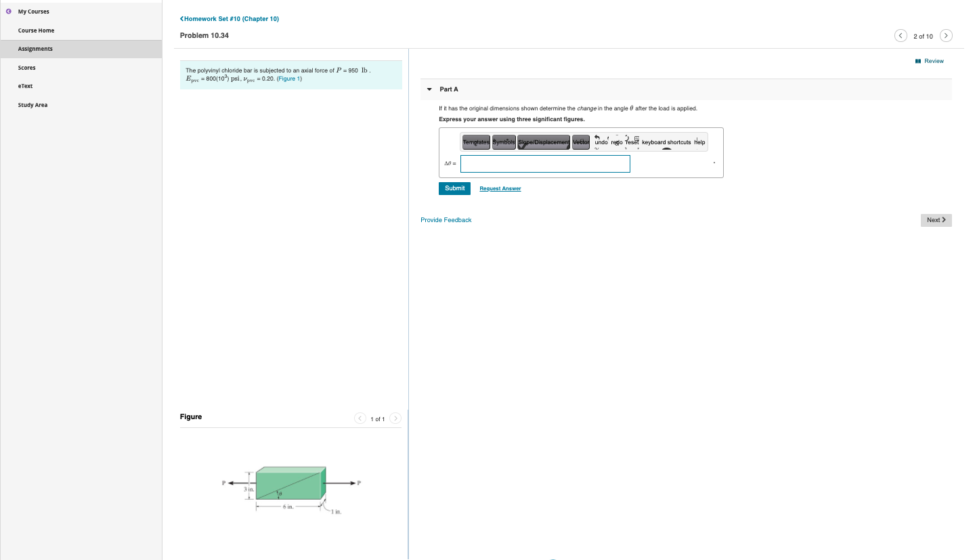The image size is (975, 560).
Task: Open the Provide Feedback link
Action: pos(446,220)
